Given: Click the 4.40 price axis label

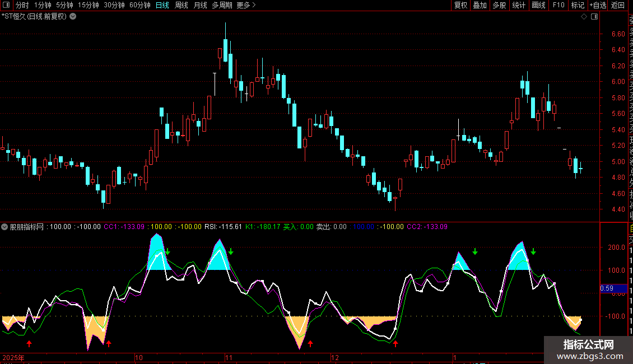Looking at the screenshot, I should click(618, 209).
